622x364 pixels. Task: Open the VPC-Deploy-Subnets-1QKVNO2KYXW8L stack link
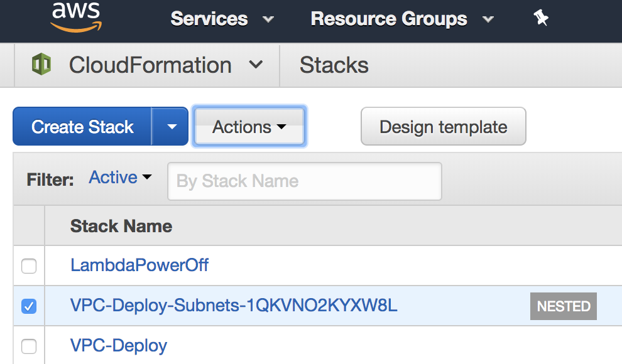coord(234,306)
